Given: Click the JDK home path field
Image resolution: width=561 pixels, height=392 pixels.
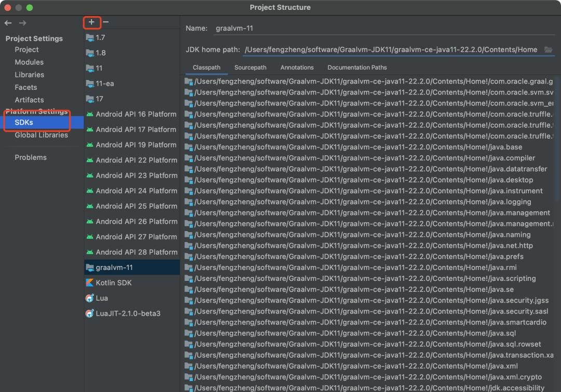Looking at the screenshot, I should click(390, 49).
